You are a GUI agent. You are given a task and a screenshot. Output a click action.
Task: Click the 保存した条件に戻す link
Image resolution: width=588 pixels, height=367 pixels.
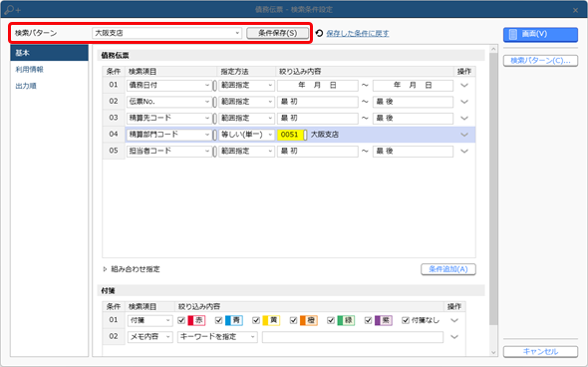(x=358, y=33)
